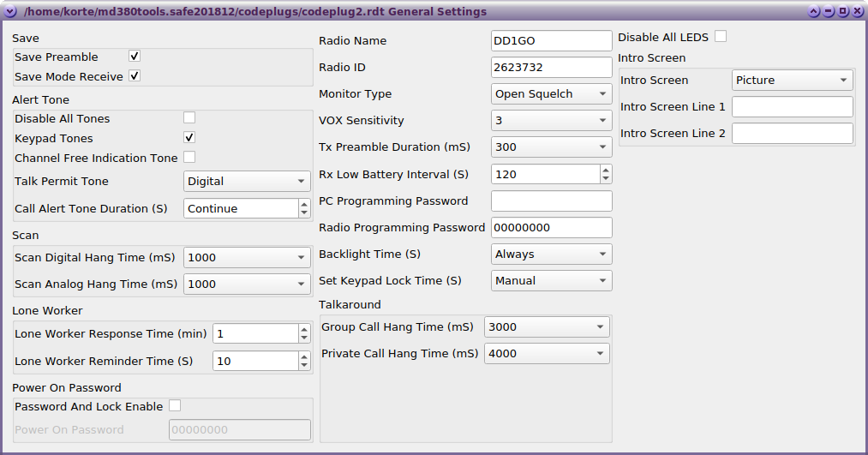Check the Disable All LEDS box
This screenshot has height=455, width=868.
tap(721, 37)
